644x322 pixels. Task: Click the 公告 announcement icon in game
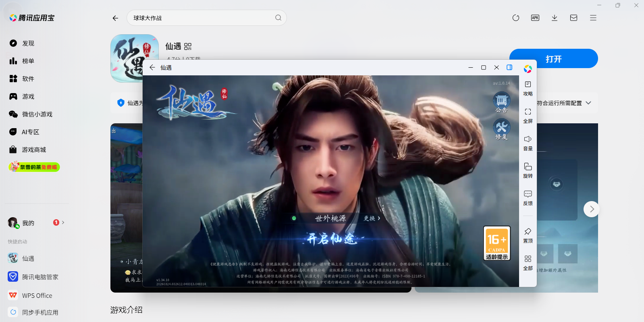tap(501, 102)
